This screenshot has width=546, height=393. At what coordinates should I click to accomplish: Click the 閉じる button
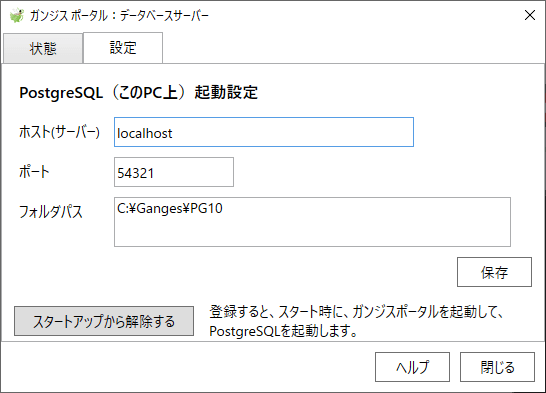click(x=497, y=367)
